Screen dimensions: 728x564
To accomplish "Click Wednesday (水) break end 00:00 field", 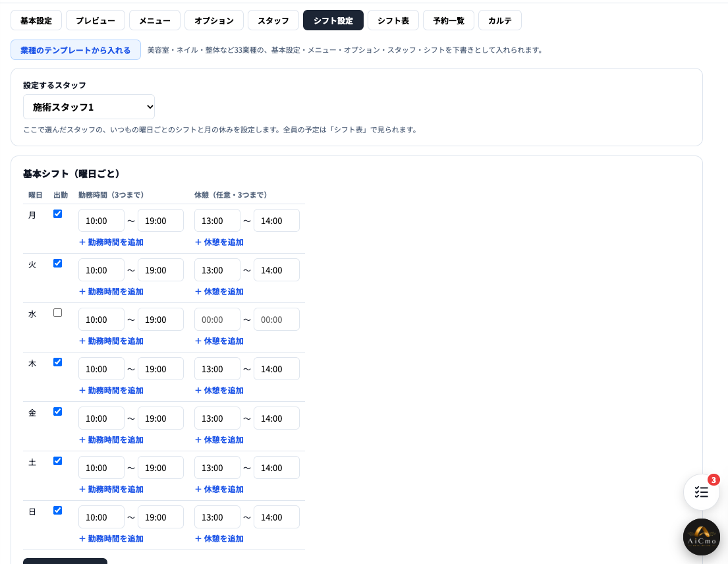I will click(277, 320).
